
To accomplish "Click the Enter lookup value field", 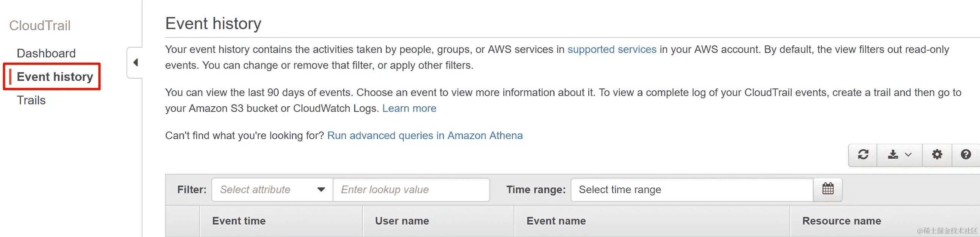I will [x=411, y=189].
